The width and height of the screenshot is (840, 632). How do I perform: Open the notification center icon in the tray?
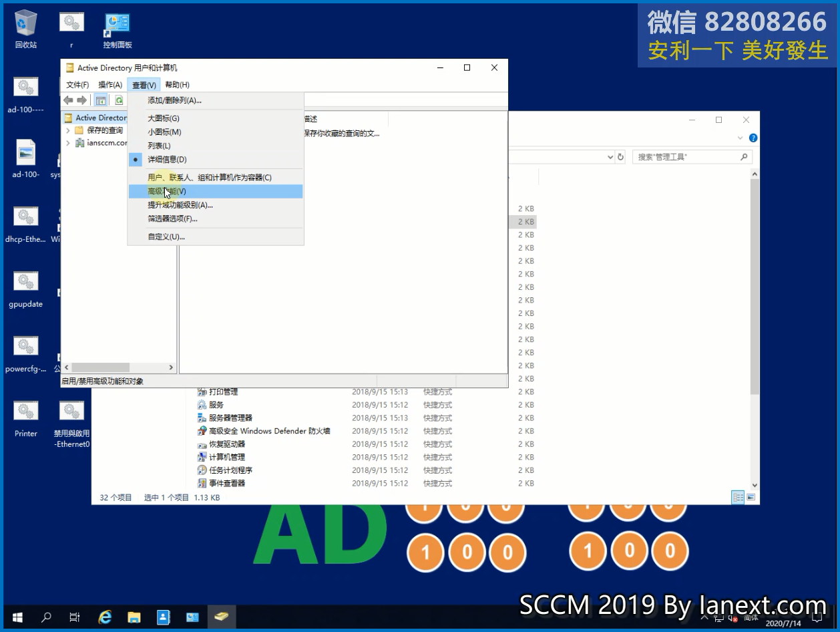click(x=815, y=617)
